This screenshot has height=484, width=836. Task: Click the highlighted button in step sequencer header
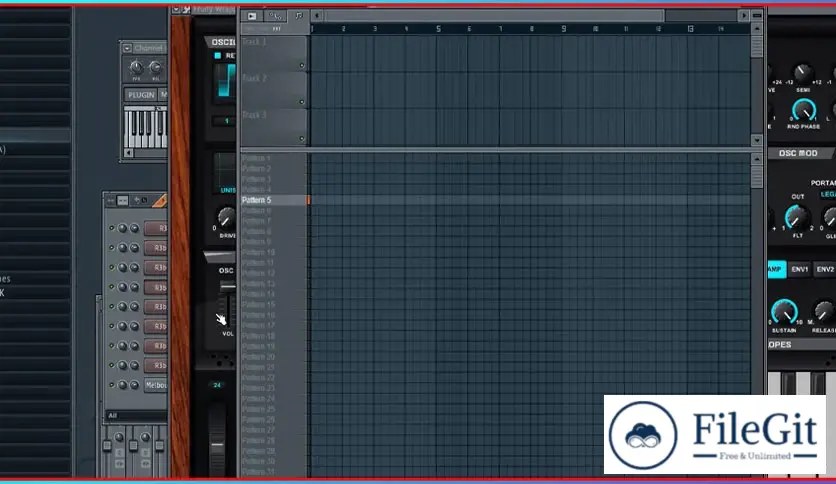123,200
